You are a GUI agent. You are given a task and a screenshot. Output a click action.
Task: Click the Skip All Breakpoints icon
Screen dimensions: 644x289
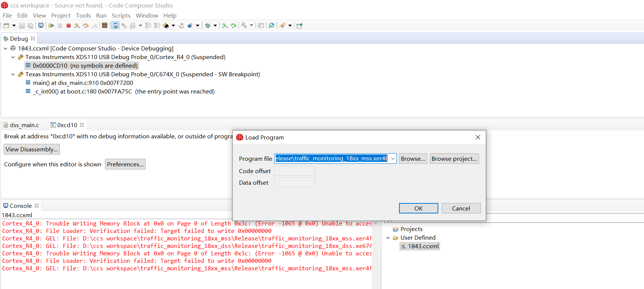coord(272,25)
